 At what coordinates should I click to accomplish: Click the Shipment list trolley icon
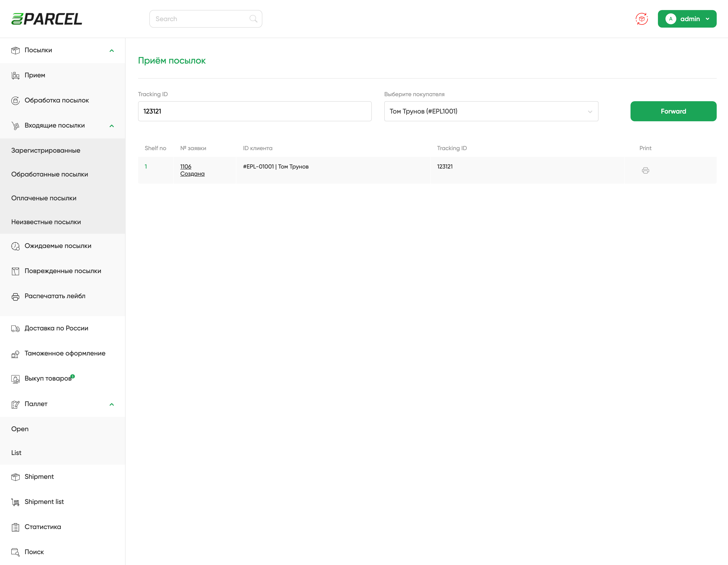pos(15,502)
